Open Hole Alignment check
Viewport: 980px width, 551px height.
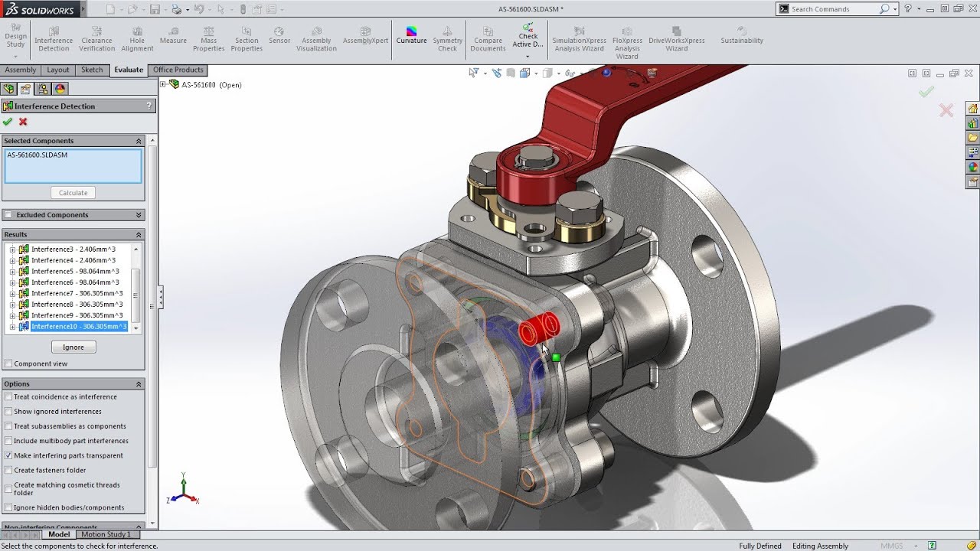(138, 39)
